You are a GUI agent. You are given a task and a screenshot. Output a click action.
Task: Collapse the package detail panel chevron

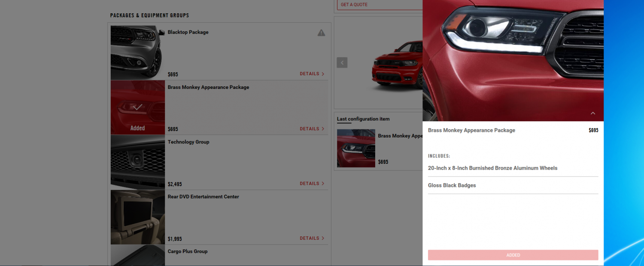pos(593,113)
